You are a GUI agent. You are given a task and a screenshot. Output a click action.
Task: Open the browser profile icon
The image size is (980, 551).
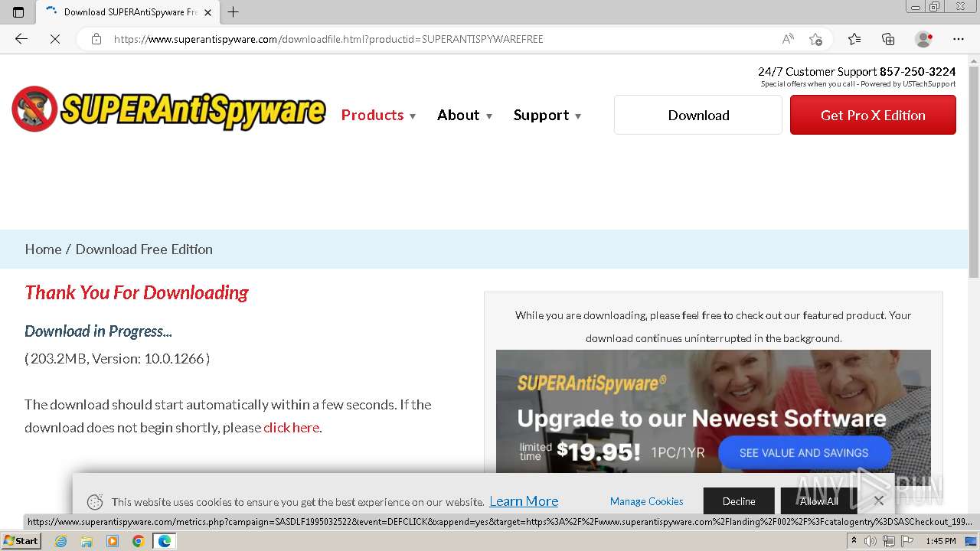coord(924,39)
